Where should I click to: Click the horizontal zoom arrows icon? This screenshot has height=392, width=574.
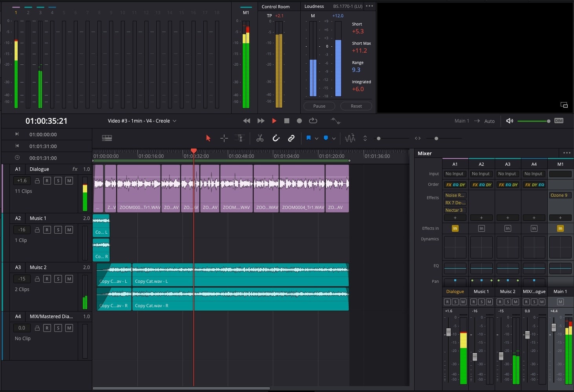click(418, 138)
